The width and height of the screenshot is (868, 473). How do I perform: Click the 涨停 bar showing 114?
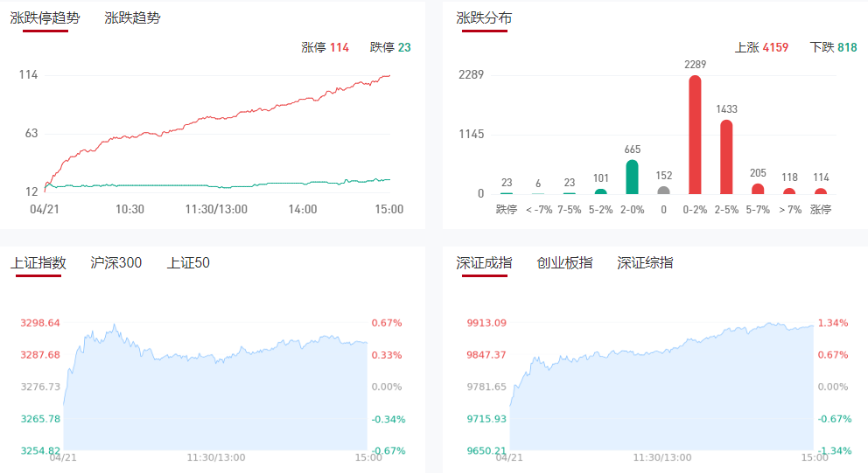tap(821, 191)
